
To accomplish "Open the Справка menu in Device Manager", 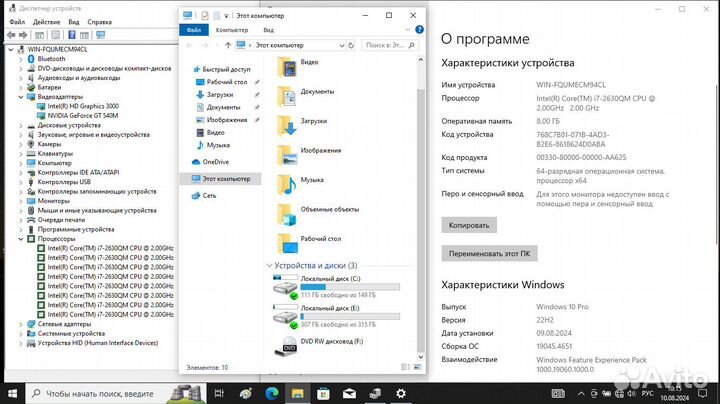I will click(x=100, y=22).
